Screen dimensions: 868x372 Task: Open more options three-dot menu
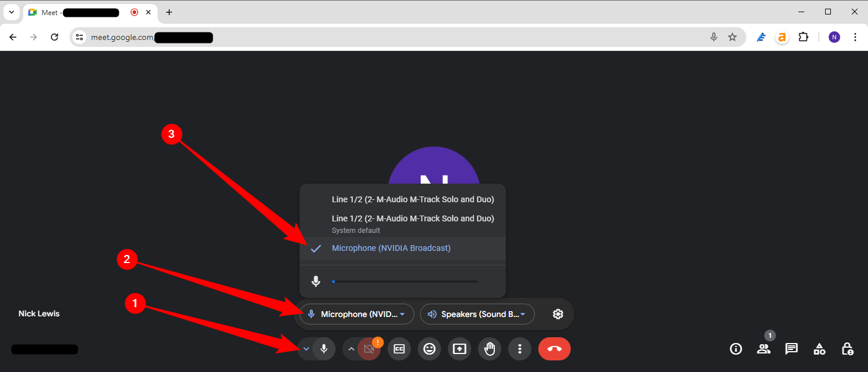pos(520,349)
